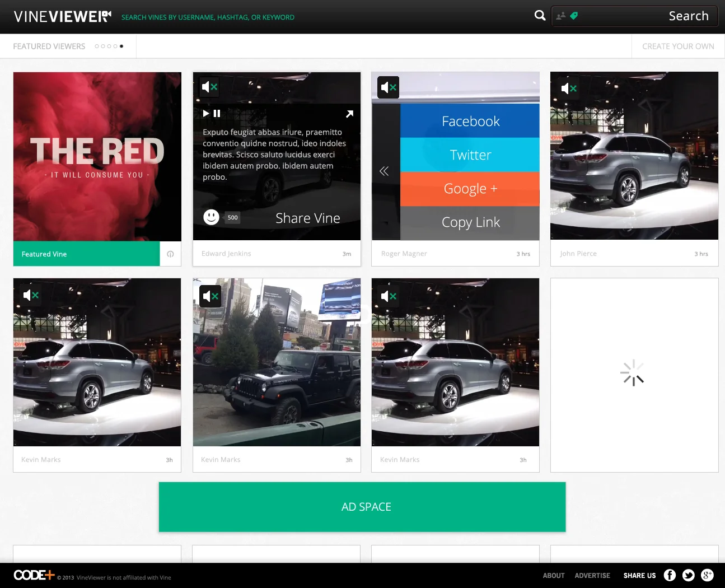This screenshot has width=725, height=588.
Task: Select the fifth featured viewers pagination dot
Action: click(x=121, y=46)
